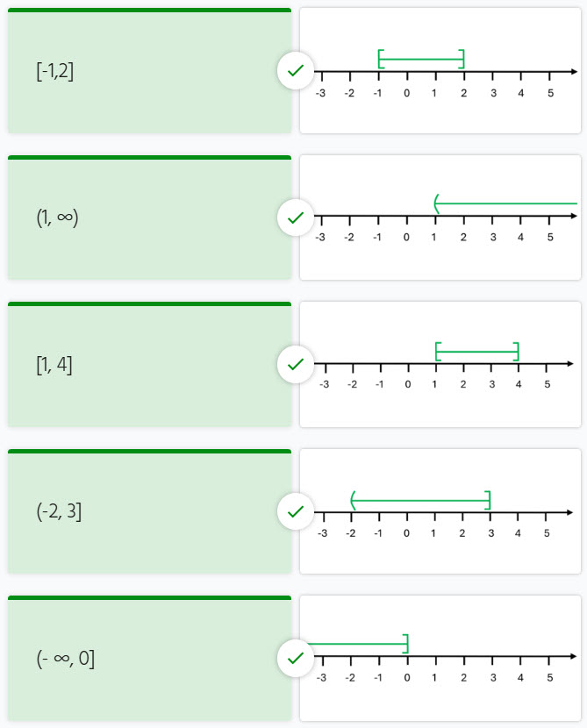Click the checkmark icon beside the (-2, 3] card

296,510
